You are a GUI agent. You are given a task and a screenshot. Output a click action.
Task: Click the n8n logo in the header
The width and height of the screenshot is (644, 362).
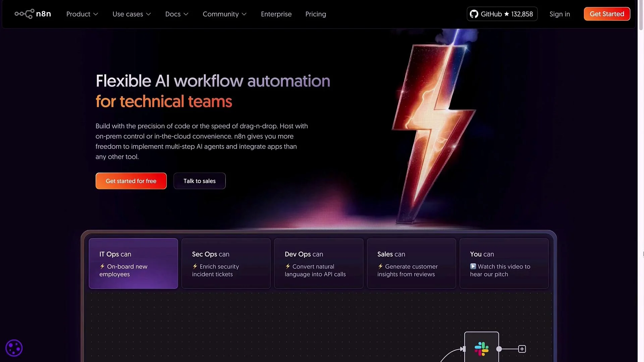tap(33, 14)
